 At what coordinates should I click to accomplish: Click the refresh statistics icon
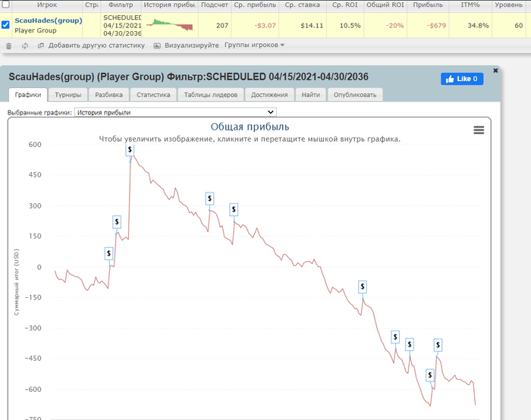coord(25,45)
